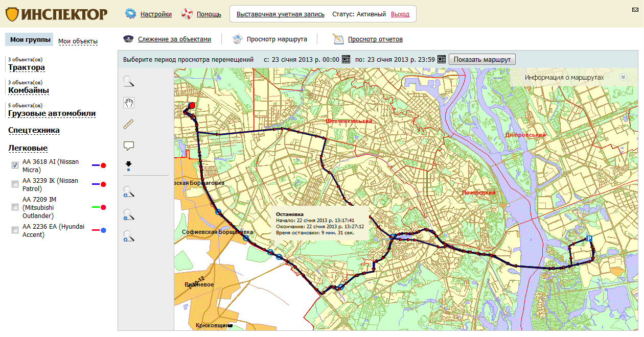Screen dimensions: 644x337
Task: Click Hyundai Accent red-blue color legend
Action: (99, 230)
